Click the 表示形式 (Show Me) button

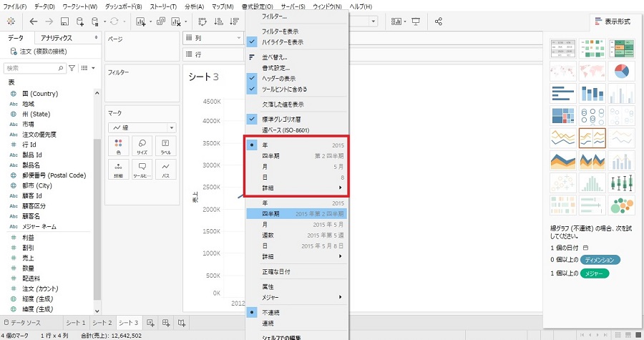point(613,21)
